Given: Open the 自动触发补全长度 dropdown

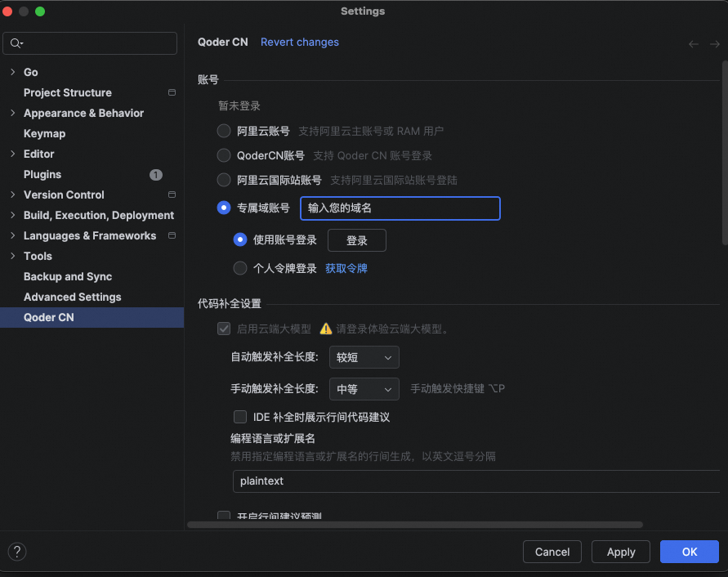Looking at the screenshot, I should click(x=364, y=357).
